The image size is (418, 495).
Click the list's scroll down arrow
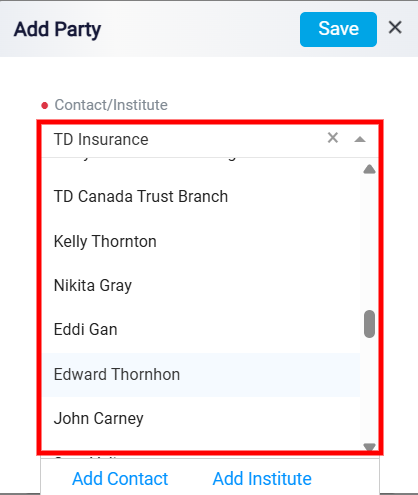click(369, 446)
